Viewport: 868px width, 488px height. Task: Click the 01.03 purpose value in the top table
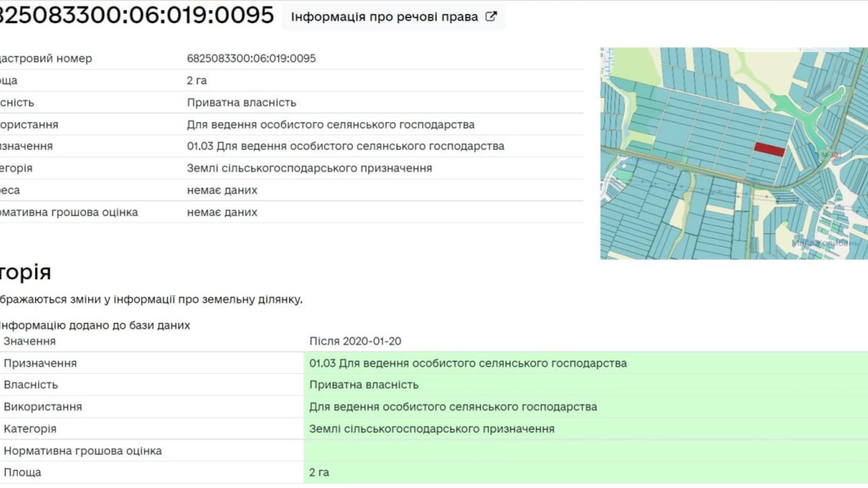pyautogui.click(x=345, y=146)
